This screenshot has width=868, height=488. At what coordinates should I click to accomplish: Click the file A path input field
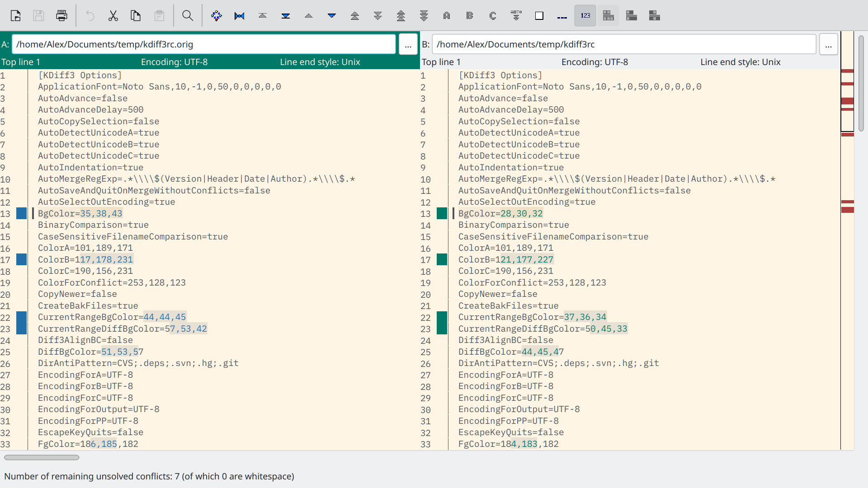(x=203, y=44)
